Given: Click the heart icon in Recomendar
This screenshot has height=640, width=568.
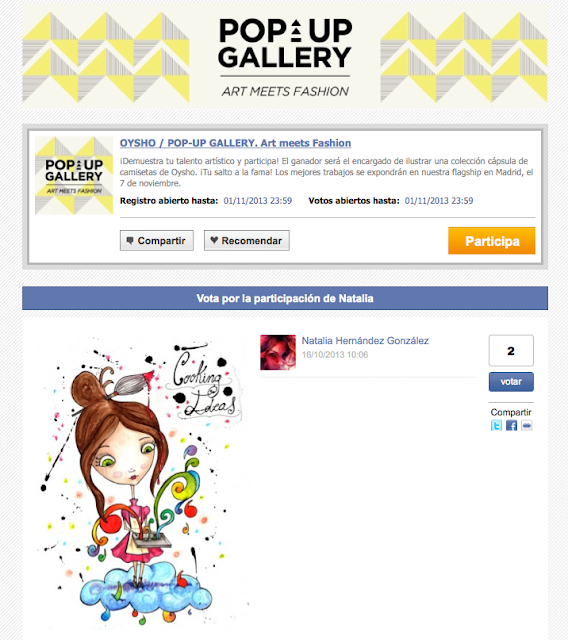Looking at the screenshot, I should [x=214, y=240].
